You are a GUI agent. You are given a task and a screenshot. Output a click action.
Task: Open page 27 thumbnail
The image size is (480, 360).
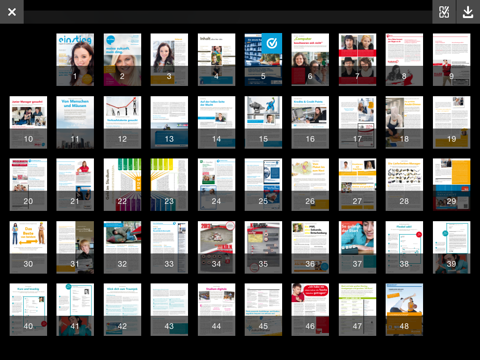click(x=357, y=185)
